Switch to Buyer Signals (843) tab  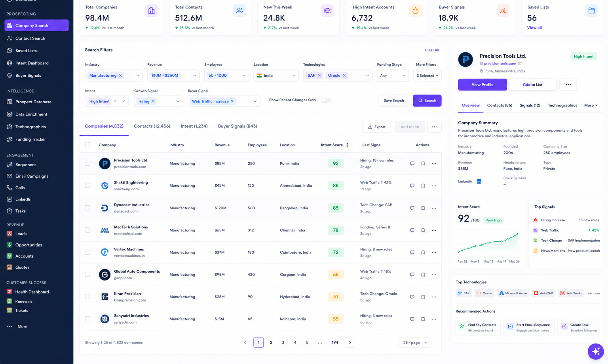point(237,126)
